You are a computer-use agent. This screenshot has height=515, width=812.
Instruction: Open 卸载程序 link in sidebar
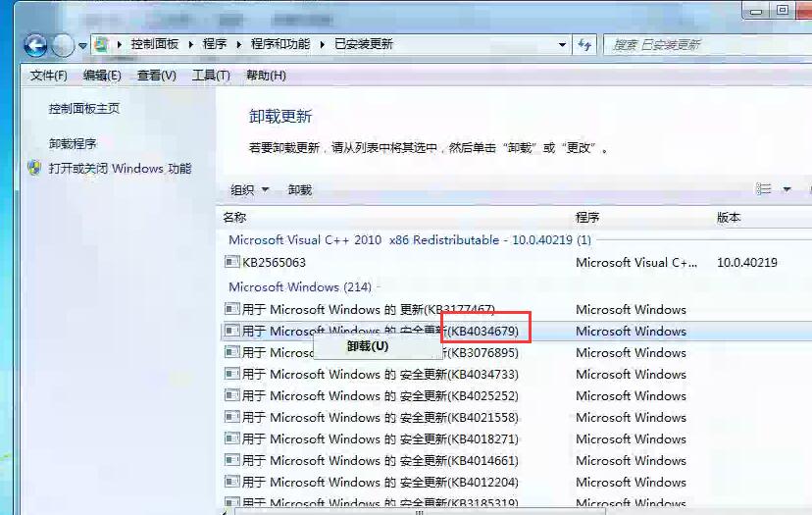(73, 144)
